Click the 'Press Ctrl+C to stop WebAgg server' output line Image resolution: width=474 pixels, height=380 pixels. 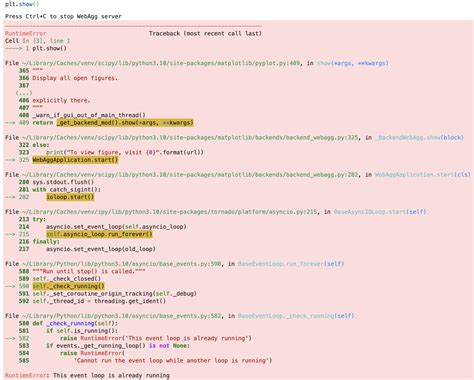coord(63,16)
